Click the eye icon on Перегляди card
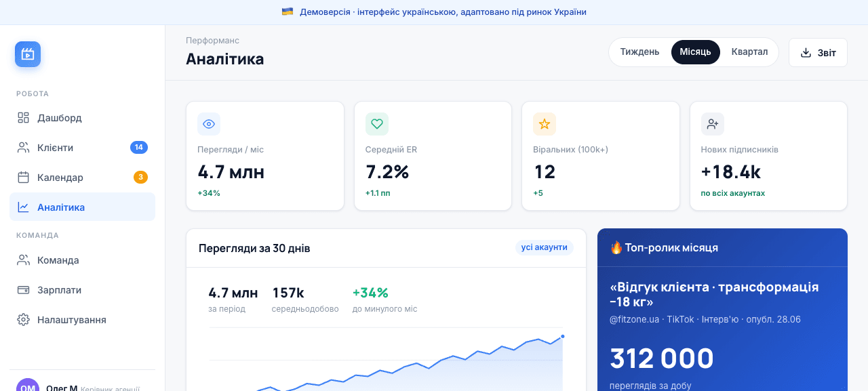The width and height of the screenshot is (868, 391). click(209, 124)
